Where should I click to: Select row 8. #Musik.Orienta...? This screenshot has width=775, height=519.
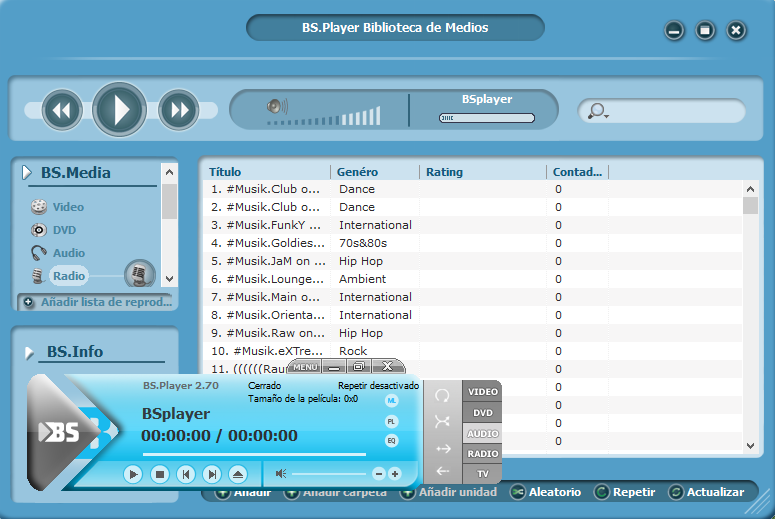point(473,315)
